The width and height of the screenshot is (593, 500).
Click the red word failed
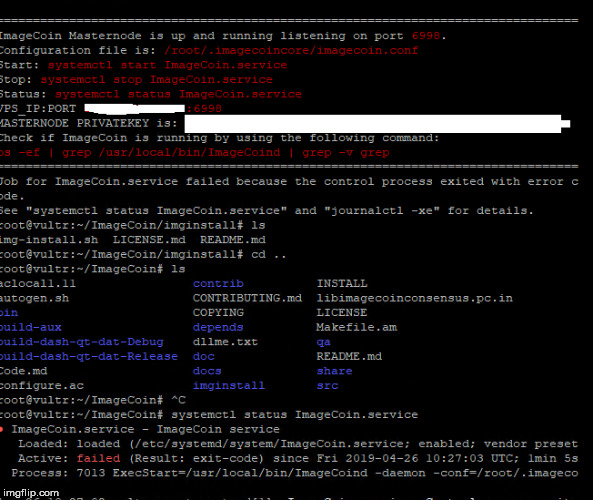click(98, 458)
